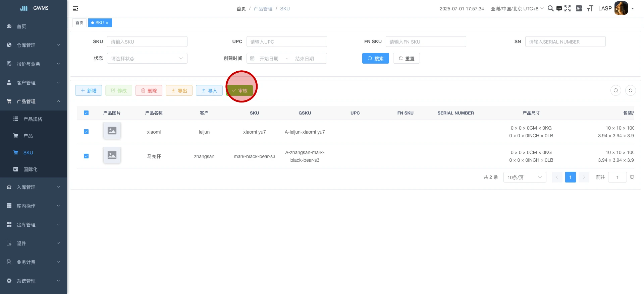
Task: Click the language translation icon
Action: (579, 8)
